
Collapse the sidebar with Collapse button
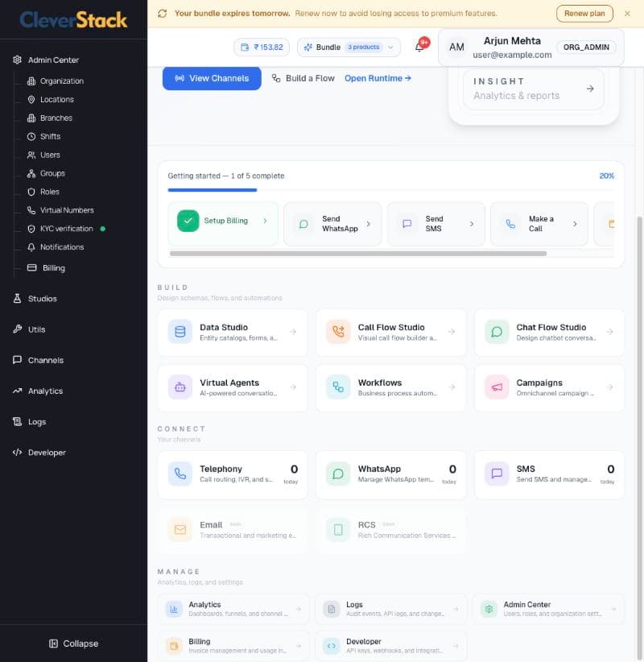[x=73, y=643]
